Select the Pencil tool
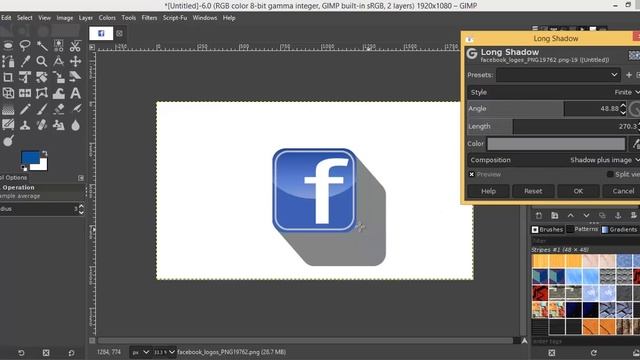The width and height of the screenshot is (640, 360). pos(25,109)
